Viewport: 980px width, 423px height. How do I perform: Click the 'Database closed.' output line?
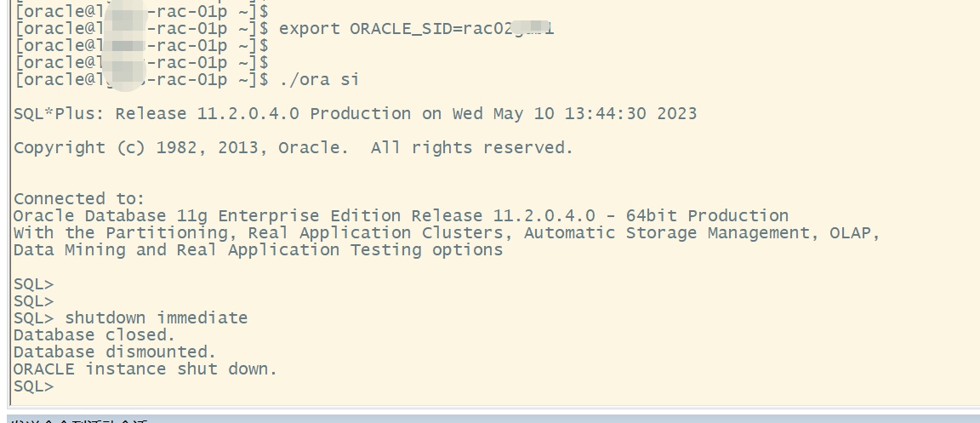[x=94, y=334]
